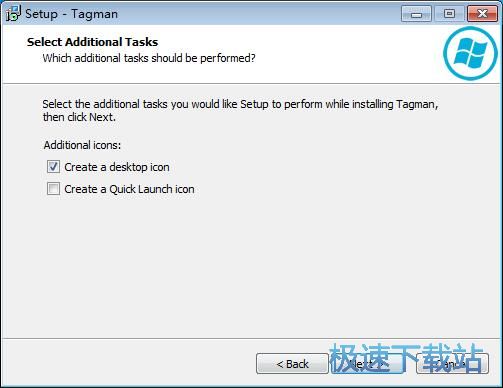The width and height of the screenshot is (503, 388).
Task: Click the maximize button in title bar
Action: pos(449,14)
